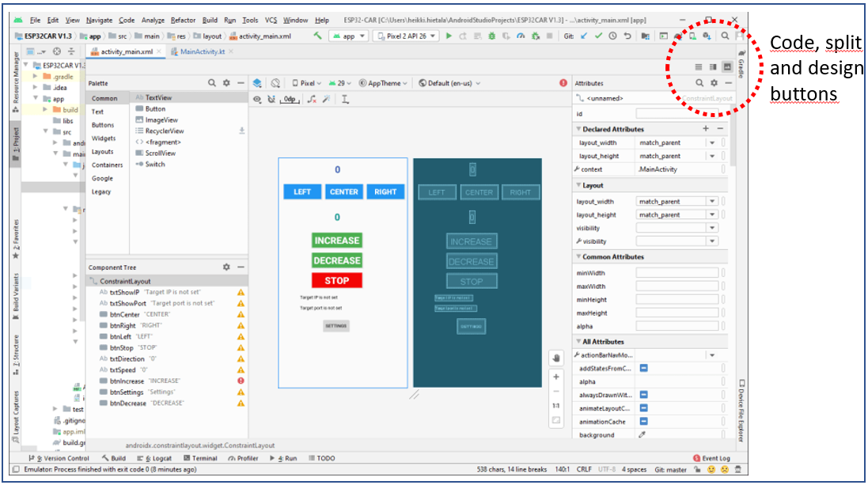Open the AppTheme dropdown
This screenshot has width=868, height=485.
[x=383, y=83]
